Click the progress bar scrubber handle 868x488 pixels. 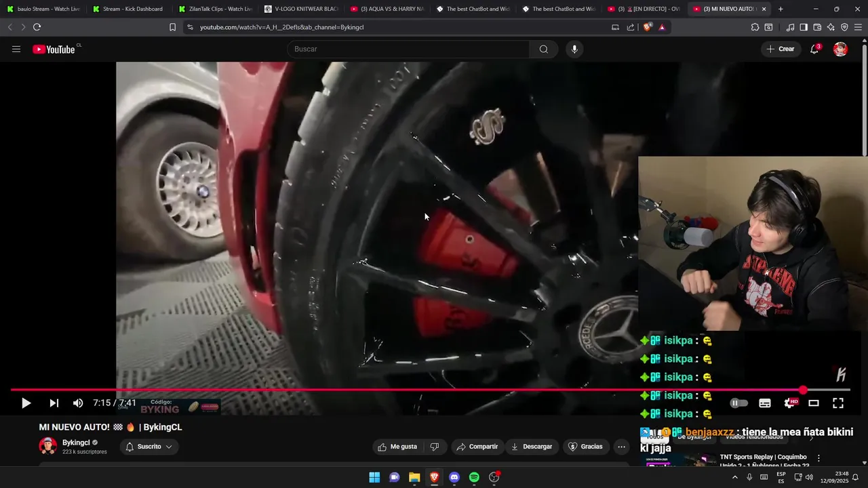[804, 390]
